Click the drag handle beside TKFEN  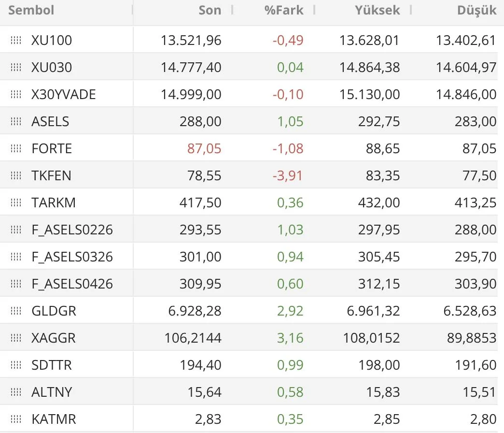[16, 175]
